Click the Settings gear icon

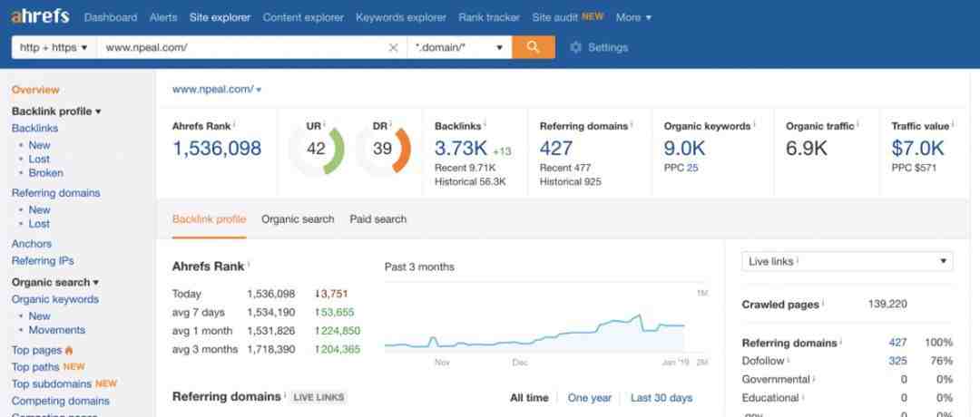point(575,47)
